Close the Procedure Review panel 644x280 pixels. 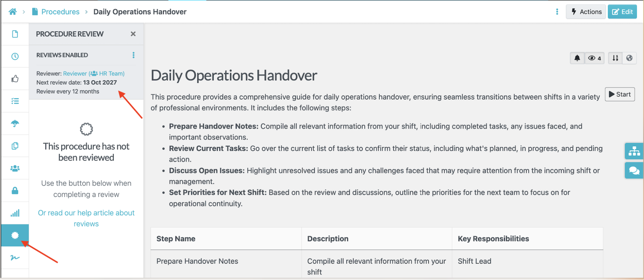pyautogui.click(x=133, y=34)
